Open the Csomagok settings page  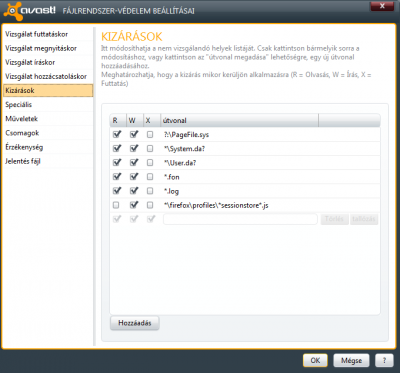coord(22,133)
